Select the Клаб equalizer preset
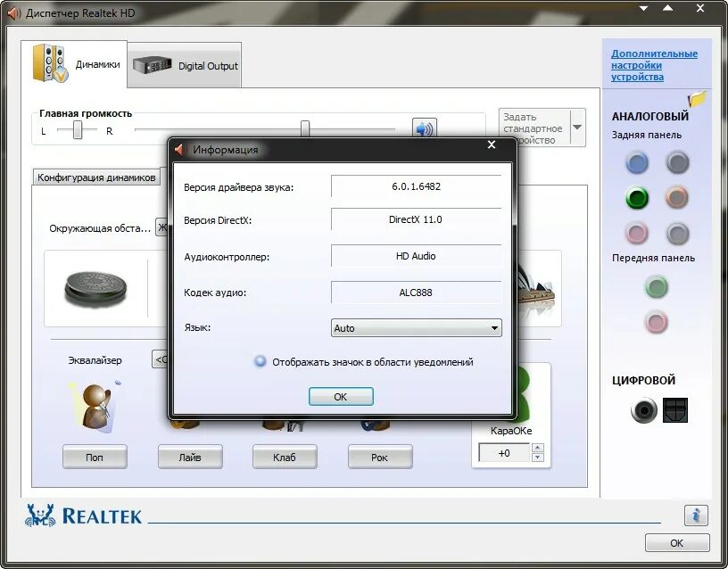 click(285, 458)
